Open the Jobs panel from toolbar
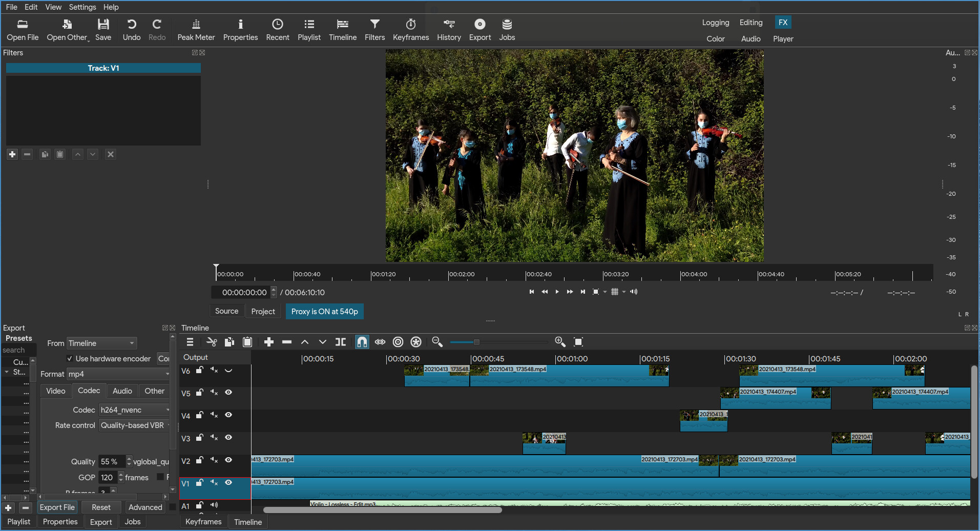Viewport: 980px width, 531px height. click(x=507, y=30)
